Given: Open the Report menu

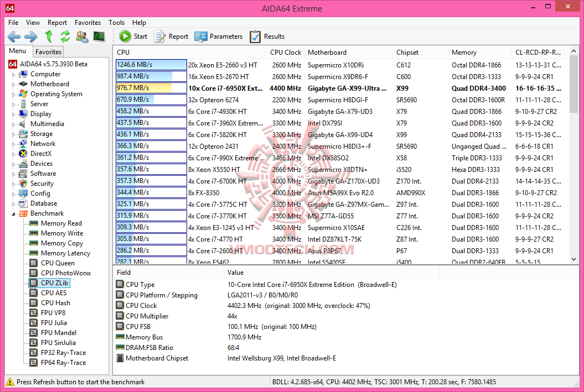Looking at the screenshot, I should [x=57, y=23].
